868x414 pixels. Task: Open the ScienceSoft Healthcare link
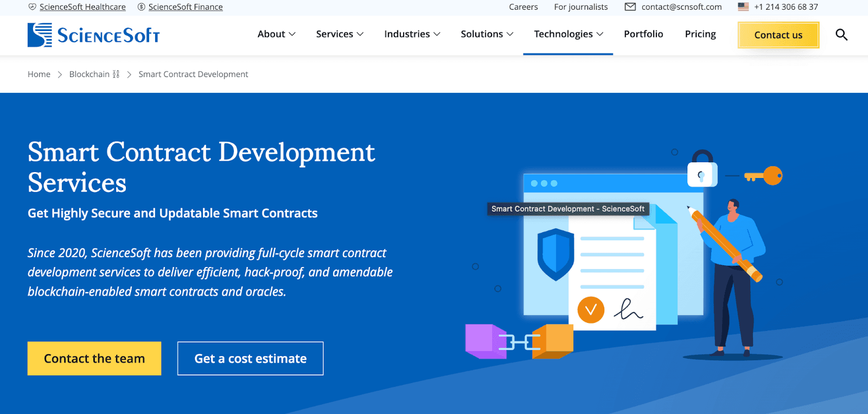(82, 7)
